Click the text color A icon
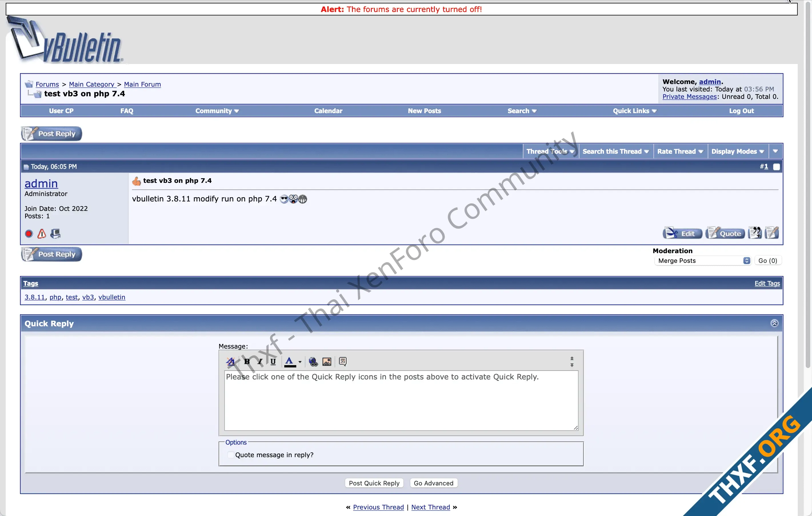The width and height of the screenshot is (812, 516). coord(290,361)
